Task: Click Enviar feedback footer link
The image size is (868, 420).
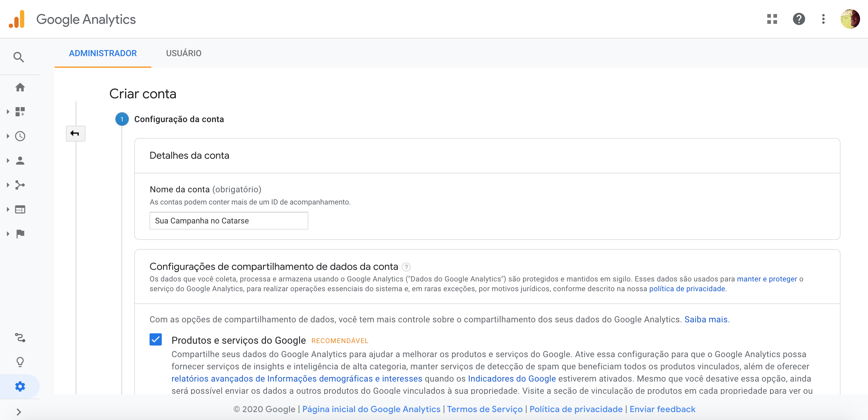Action: click(x=662, y=409)
